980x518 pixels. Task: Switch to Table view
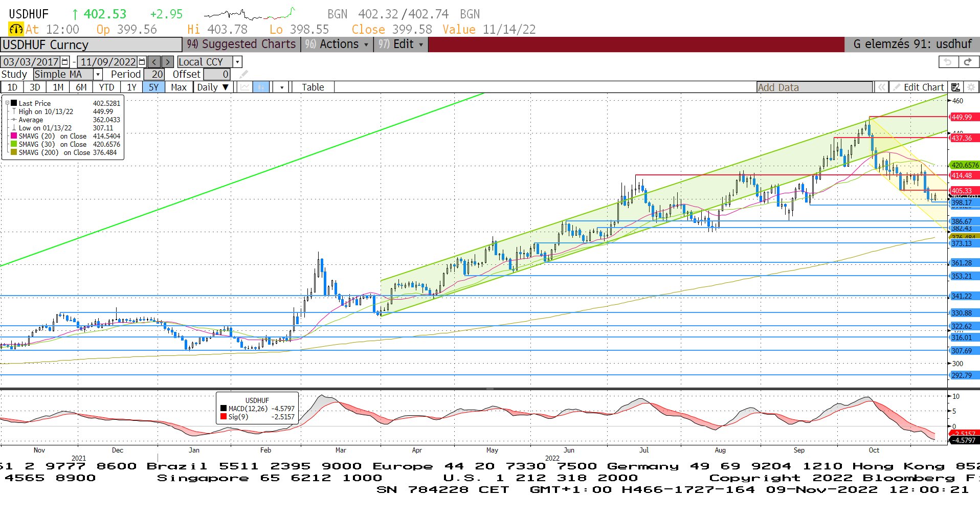tap(313, 87)
